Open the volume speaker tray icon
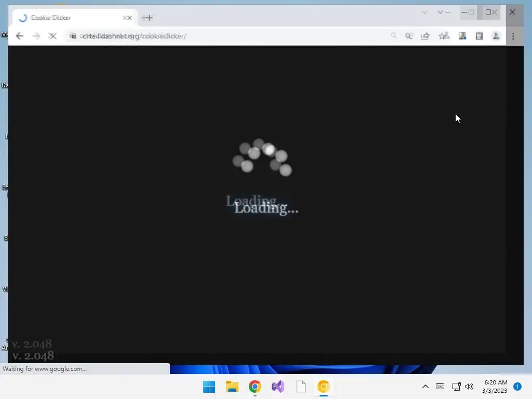 click(x=469, y=387)
